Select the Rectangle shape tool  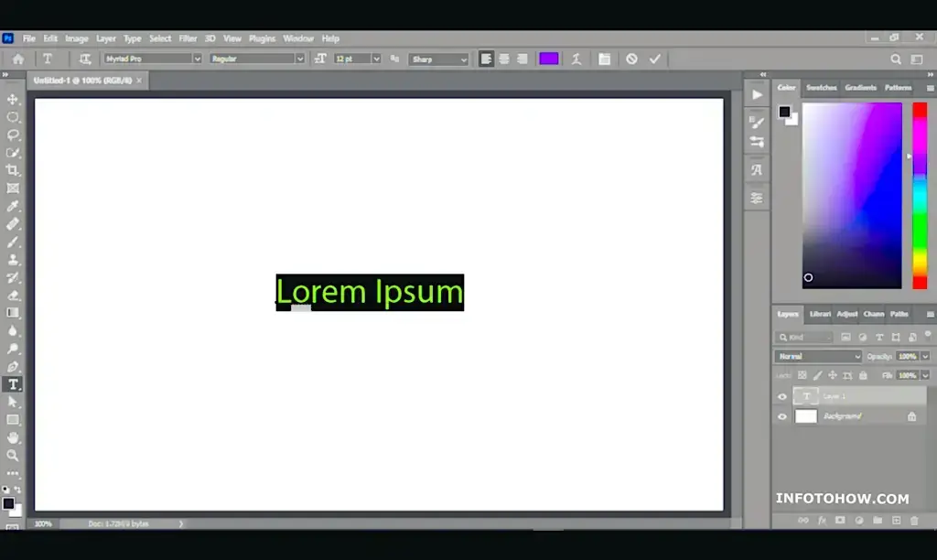point(13,420)
